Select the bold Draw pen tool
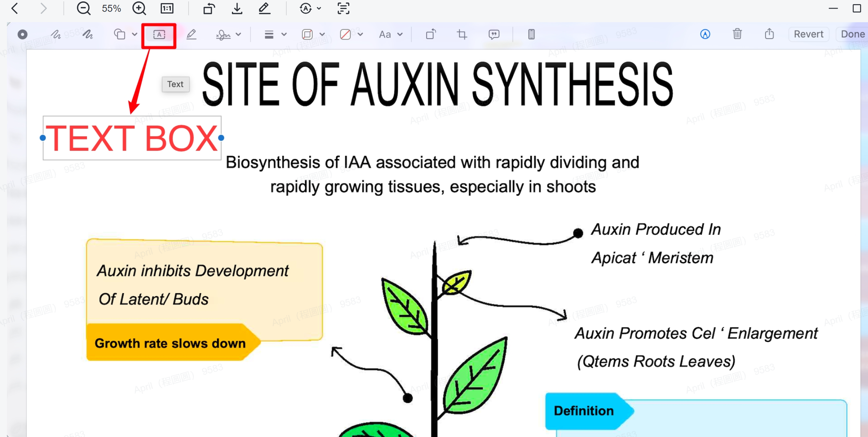 [88, 34]
